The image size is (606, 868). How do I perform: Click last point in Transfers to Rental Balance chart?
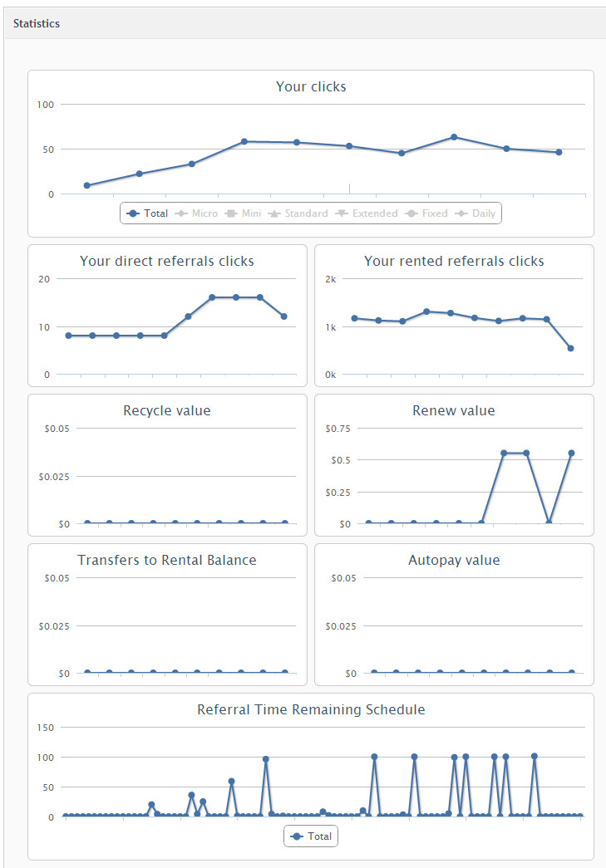coord(284,673)
